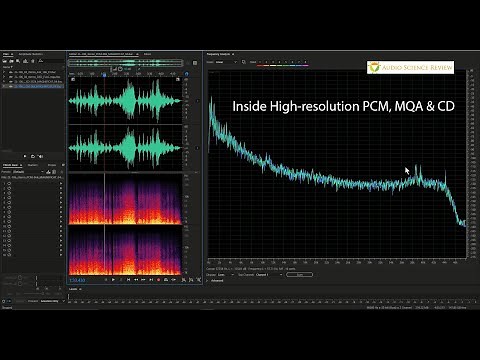Toggle loop playback in Files panel preview
Screen dimensions: 480x360
33,156
